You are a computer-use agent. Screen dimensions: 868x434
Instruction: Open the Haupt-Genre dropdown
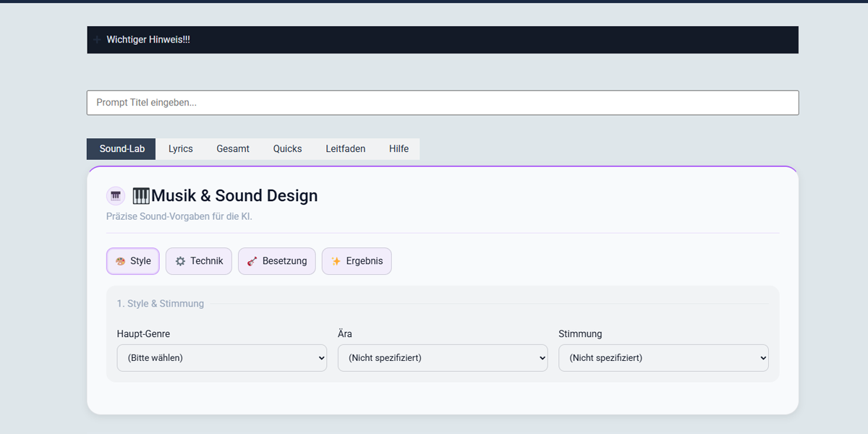click(221, 358)
